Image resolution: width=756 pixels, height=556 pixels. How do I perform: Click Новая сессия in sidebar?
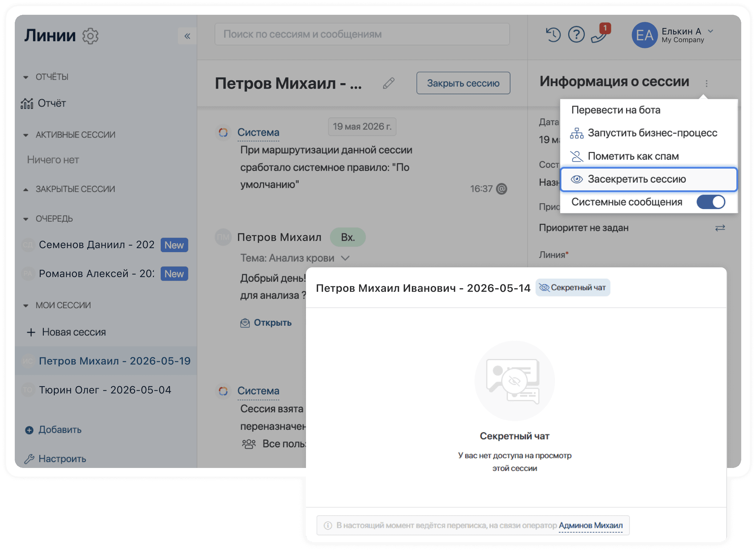point(74,332)
